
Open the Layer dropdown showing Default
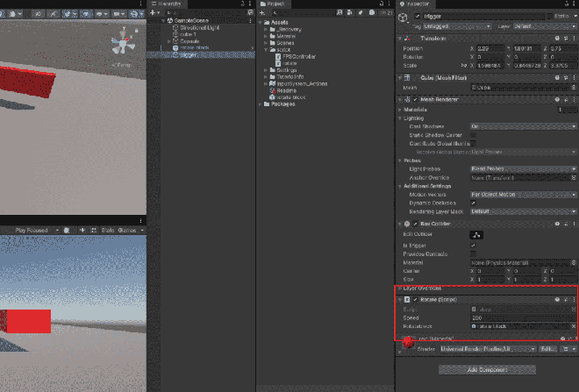[x=545, y=26]
